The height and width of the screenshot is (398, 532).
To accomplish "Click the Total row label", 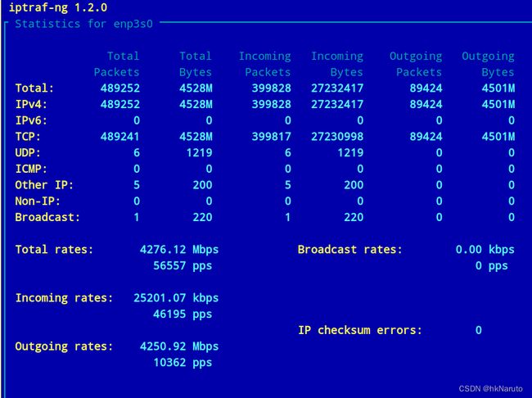I will 34,88.
